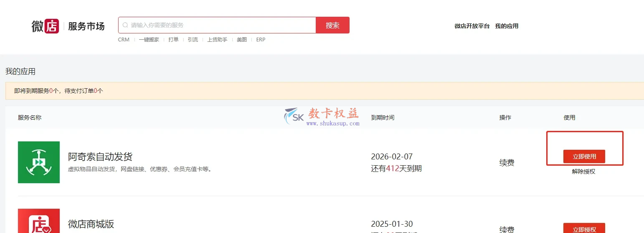
Task: Click the 微店 logo
Action: point(45,26)
